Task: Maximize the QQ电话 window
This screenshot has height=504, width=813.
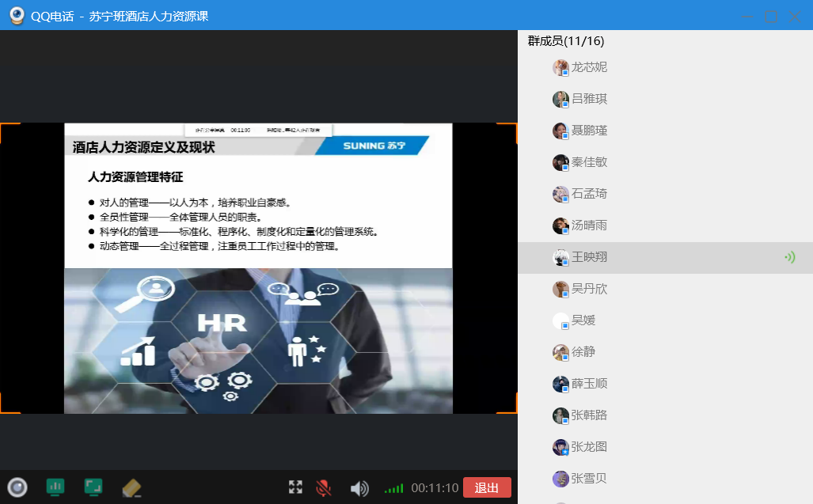Action: 769,16
